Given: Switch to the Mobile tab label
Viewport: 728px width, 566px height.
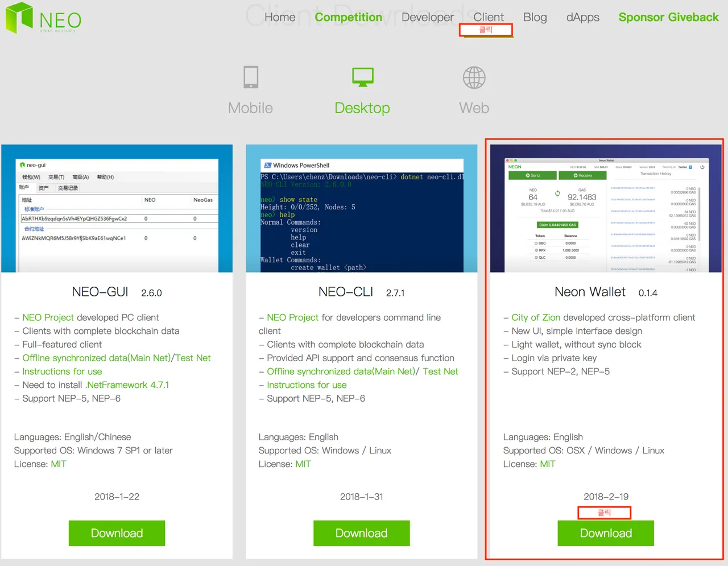Looking at the screenshot, I should (x=250, y=108).
